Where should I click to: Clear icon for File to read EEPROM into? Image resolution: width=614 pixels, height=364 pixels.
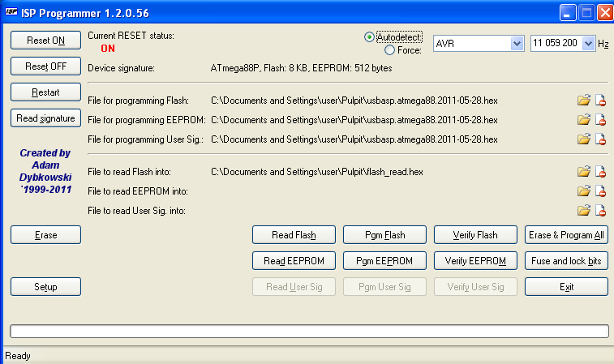600,191
